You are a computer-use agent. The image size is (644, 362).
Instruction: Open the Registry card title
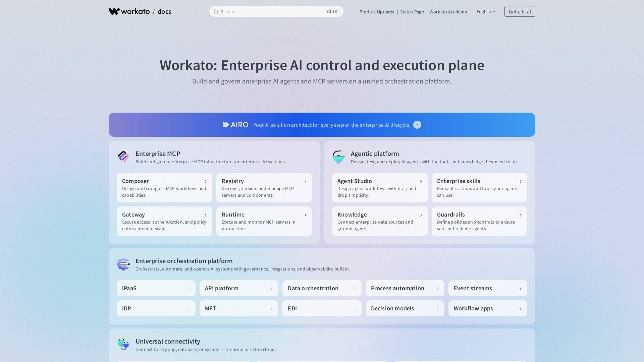point(233,181)
